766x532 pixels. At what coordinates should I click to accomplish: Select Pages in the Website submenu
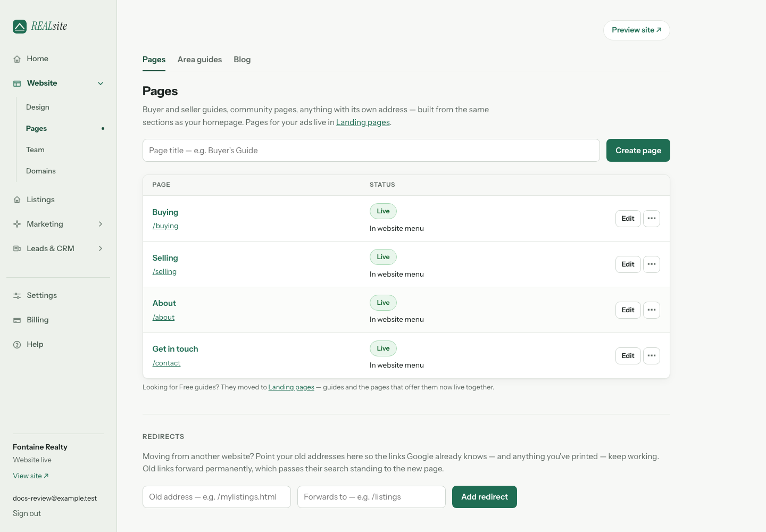(x=36, y=129)
